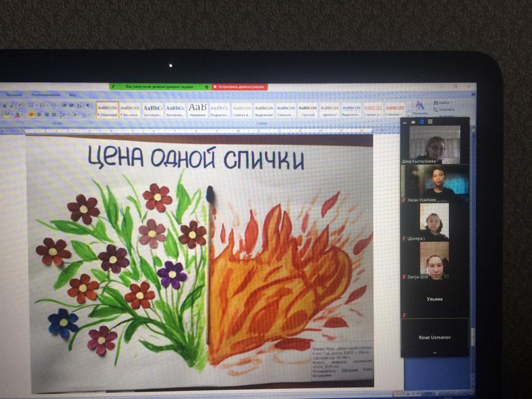The height and width of the screenshot is (399, 532).
Task: Click the font color icon
Action: pos(17,114)
